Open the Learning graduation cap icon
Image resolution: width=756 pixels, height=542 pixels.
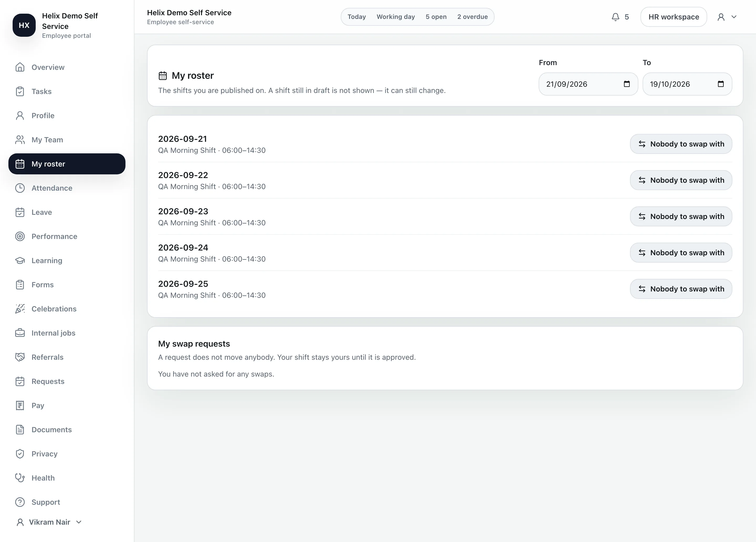point(20,260)
